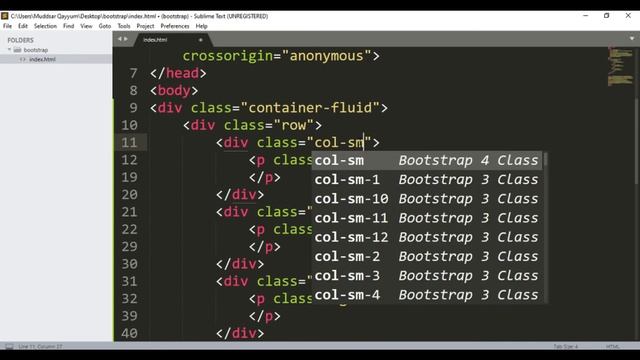Choose the col-sm-1 autocomplete suggestion
640x360 pixels.
point(427,180)
